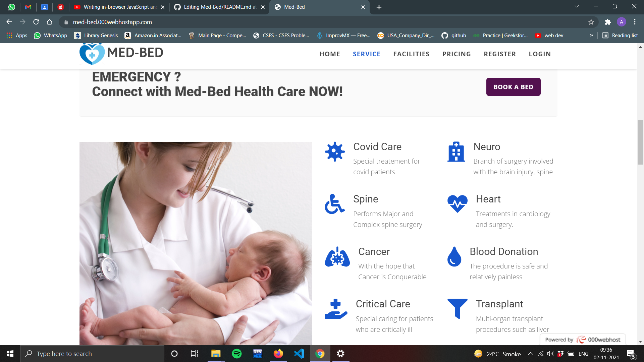Open the REGISTER link

click(499, 54)
